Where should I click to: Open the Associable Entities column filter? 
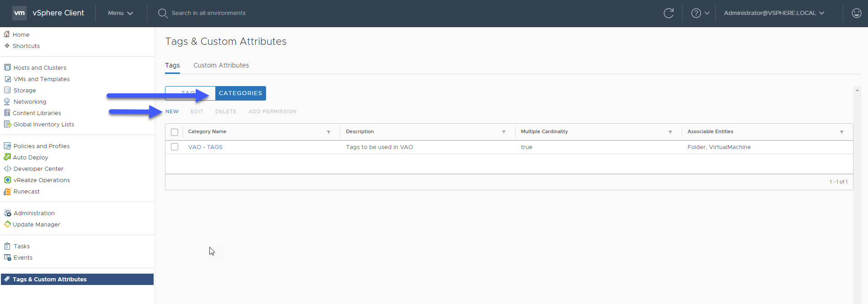842,132
